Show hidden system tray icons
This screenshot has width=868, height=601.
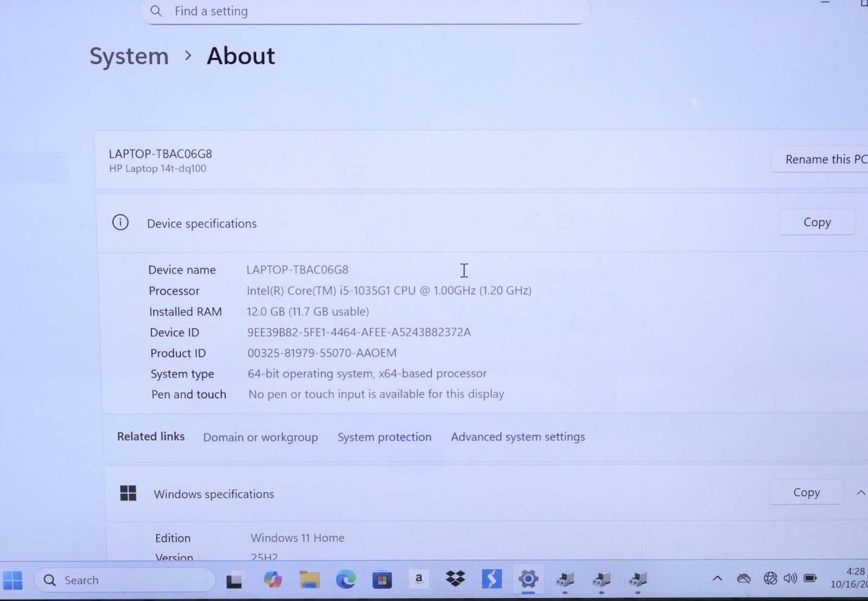(717, 578)
